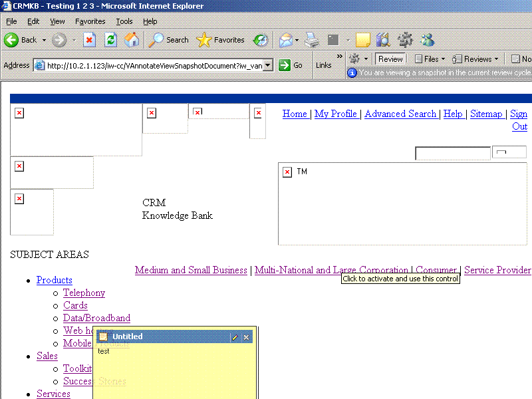Open the Tools menu

(x=124, y=21)
